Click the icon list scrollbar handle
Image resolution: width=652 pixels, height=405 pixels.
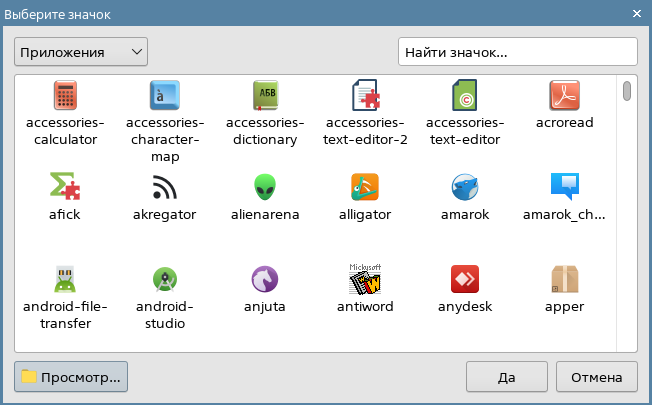[x=627, y=91]
